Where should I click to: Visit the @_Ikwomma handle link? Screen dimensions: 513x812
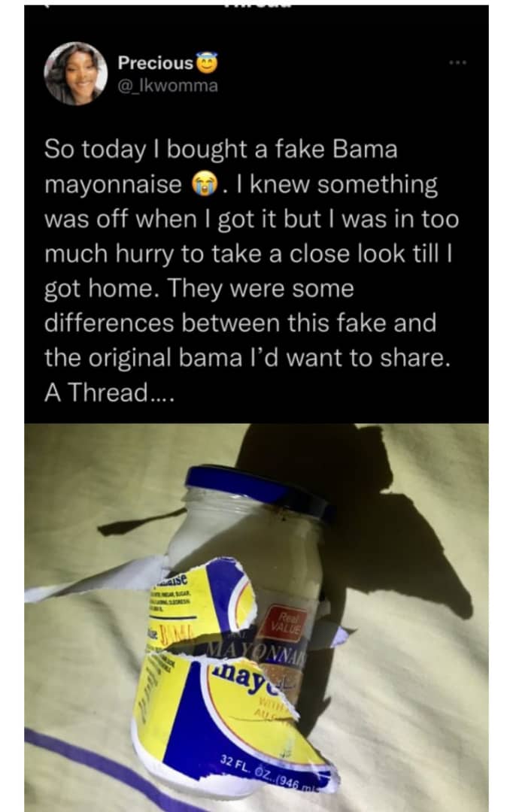[168, 86]
